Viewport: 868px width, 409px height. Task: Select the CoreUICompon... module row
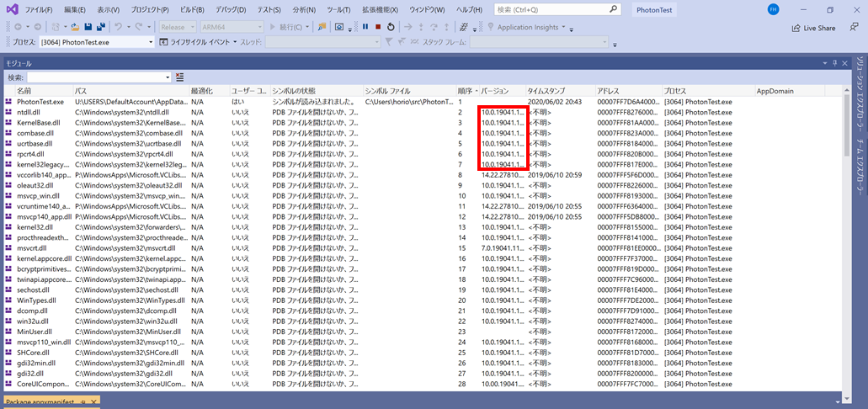[x=423, y=384]
